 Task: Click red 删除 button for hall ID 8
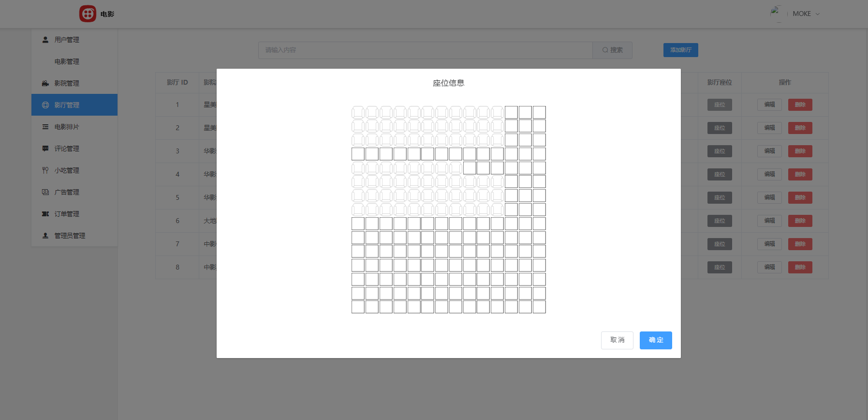coord(800,267)
